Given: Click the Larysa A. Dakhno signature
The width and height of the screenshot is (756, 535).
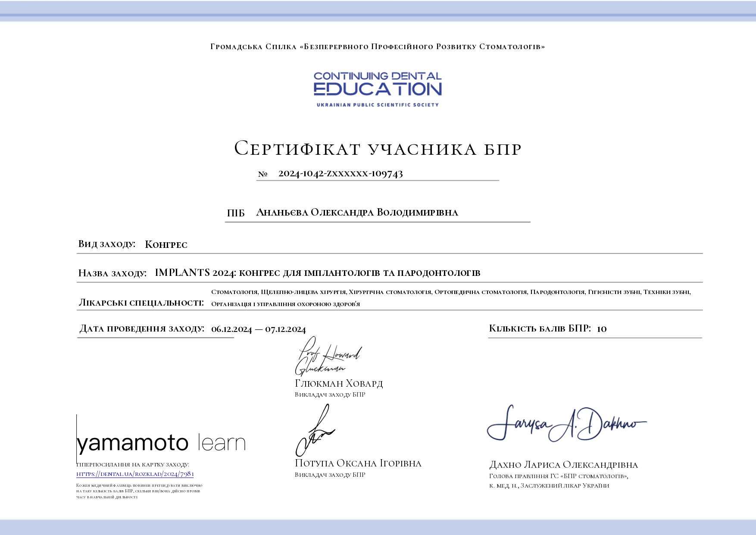Looking at the screenshot, I should tap(566, 424).
